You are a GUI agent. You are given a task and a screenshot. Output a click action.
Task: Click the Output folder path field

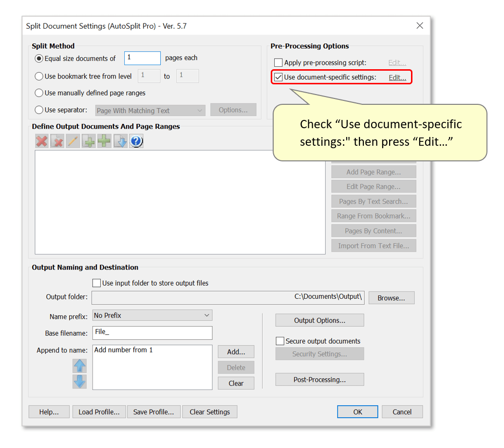228,298
